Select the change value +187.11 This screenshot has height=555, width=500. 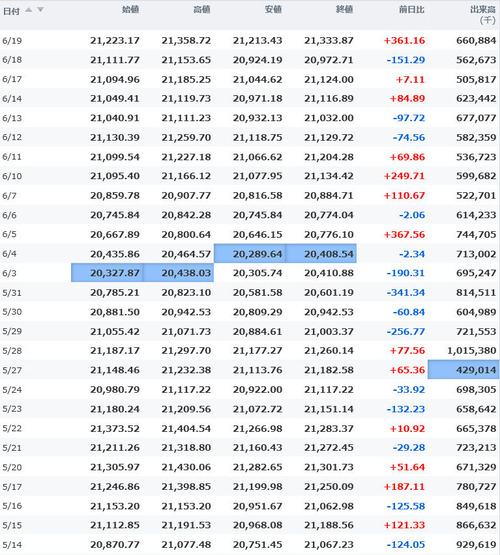404,486
